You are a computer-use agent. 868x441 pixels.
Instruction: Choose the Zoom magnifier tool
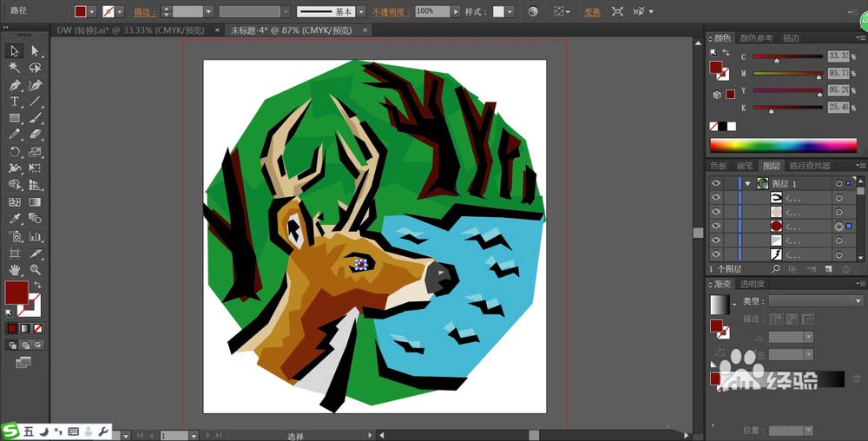point(36,270)
